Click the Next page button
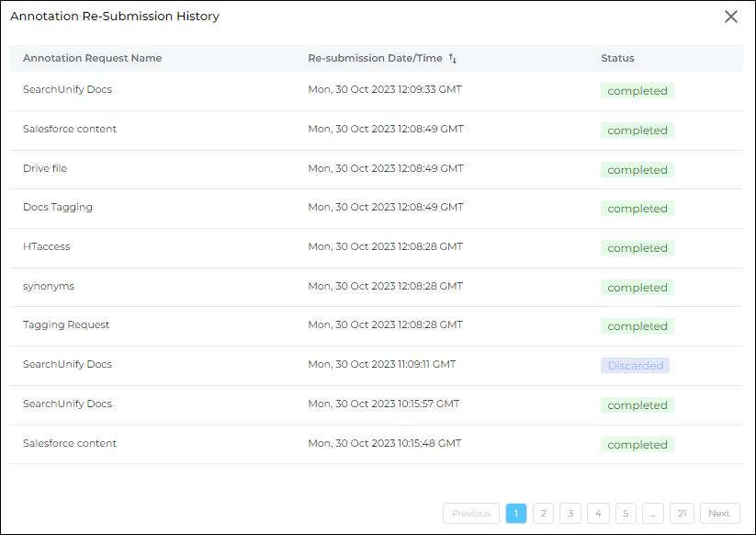The width and height of the screenshot is (756, 535). click(719, 514)
